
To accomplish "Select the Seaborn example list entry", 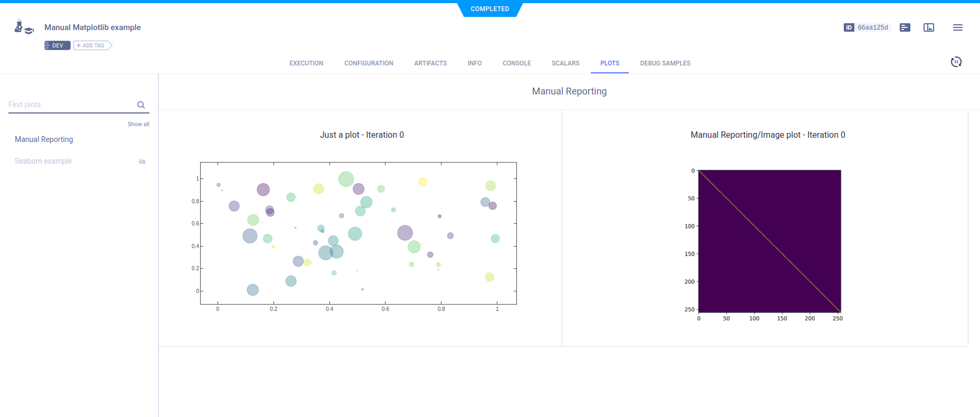I will 43,161.
